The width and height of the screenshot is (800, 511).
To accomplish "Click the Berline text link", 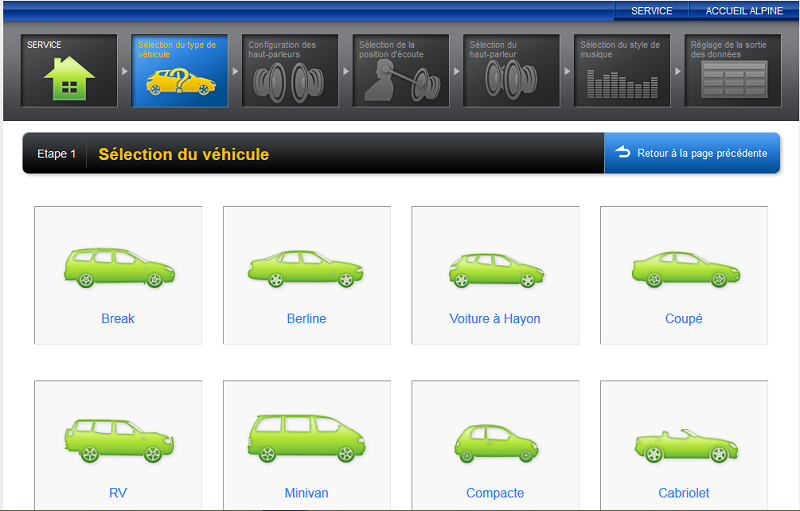I will [x=306, y=319].
